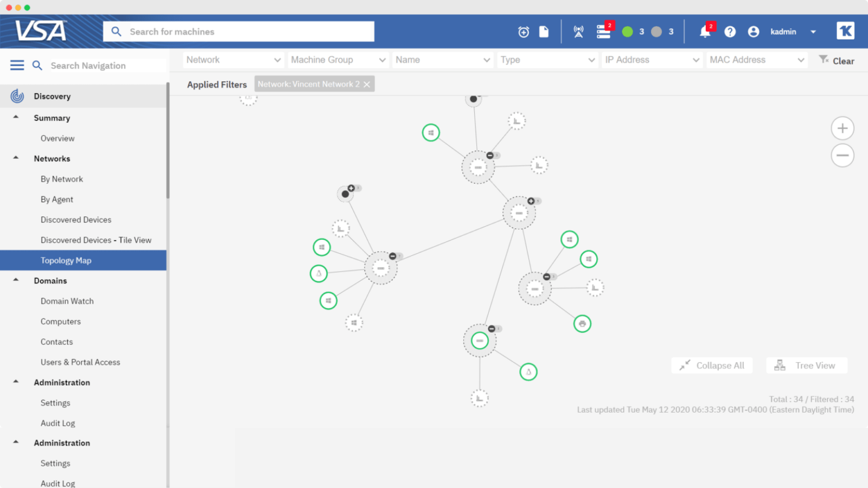Select the printer device node
Image resolution: width=868 pixels, height=488 pixels.
pyautogui.click(x=582, y=324)
